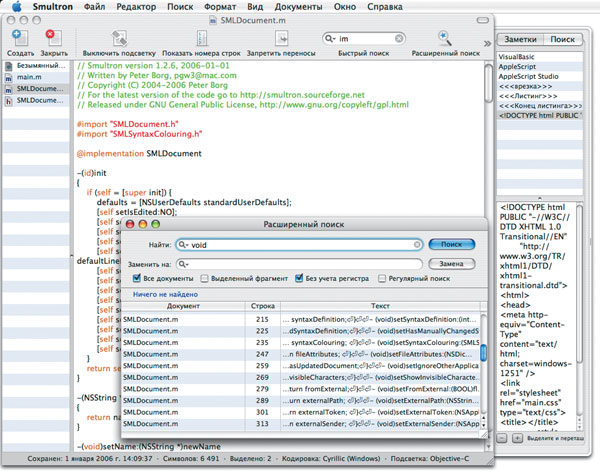Viewport: 600px width, 475px height.
Task: Click the Закрыть (close document) toolbar icon
Action: click(x=53, y=37)
